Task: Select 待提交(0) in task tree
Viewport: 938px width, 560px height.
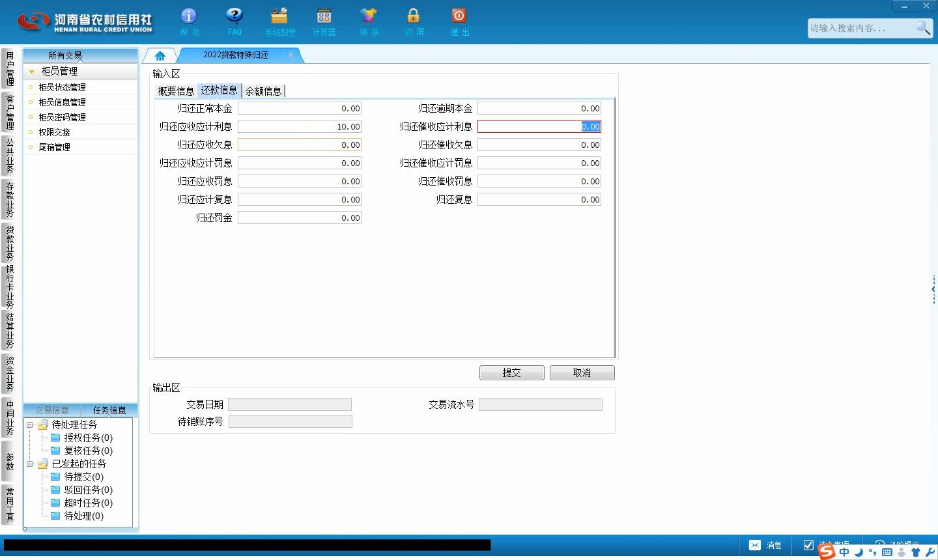Action: point(83,477)
